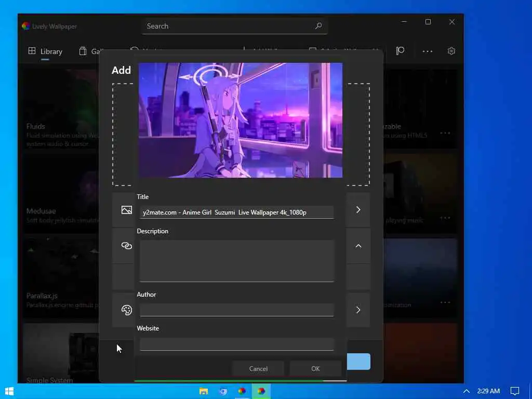The height and width of the screenshot is (399, 532).
Task: Open the Gallery tab bag icon
Action: [x=83, y=51]
